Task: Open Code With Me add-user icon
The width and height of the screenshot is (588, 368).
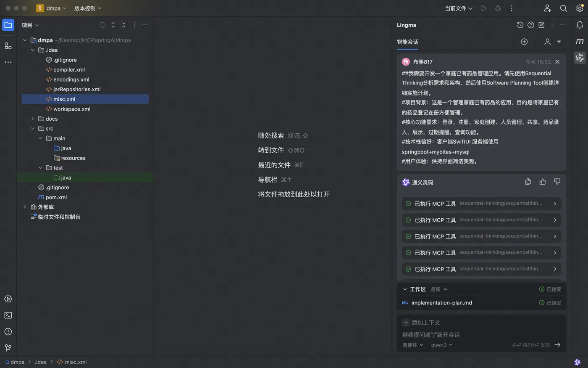Action: tap(547, 8)
